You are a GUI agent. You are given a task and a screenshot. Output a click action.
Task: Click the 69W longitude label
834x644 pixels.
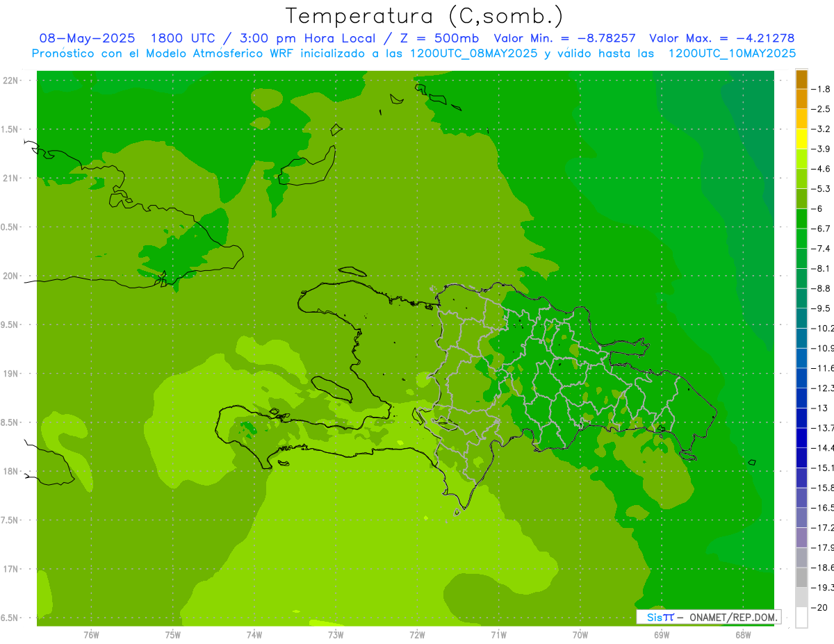tap(661, 635)
